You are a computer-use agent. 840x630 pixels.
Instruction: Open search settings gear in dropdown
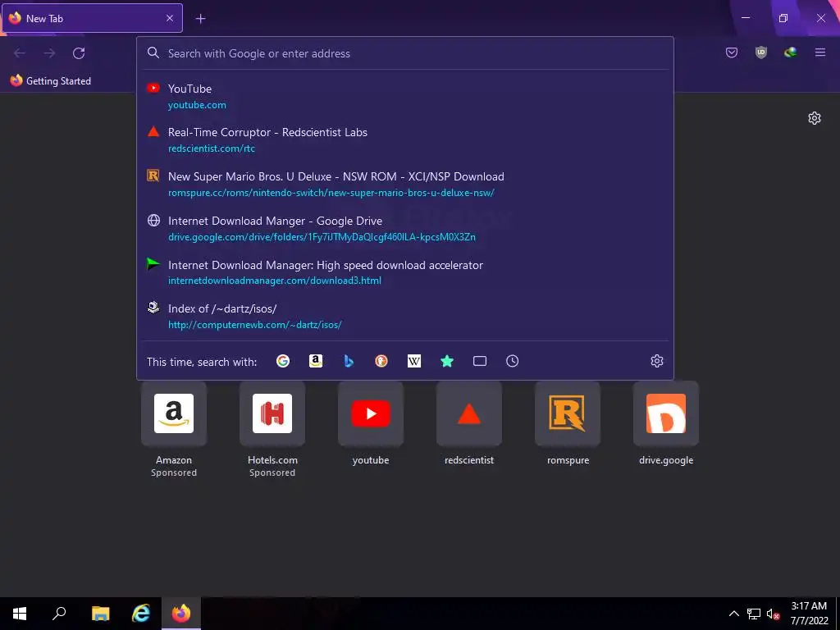pyautogui.click(x=657, y=361)
